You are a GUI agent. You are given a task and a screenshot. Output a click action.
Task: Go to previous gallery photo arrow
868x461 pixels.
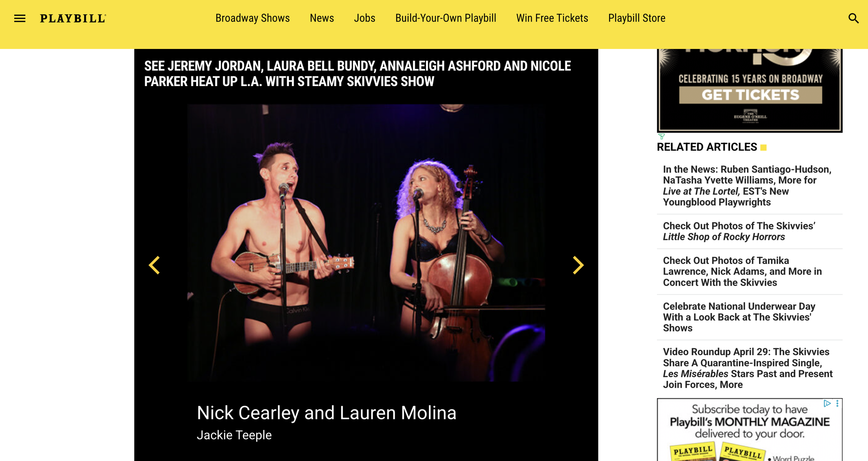155,265
